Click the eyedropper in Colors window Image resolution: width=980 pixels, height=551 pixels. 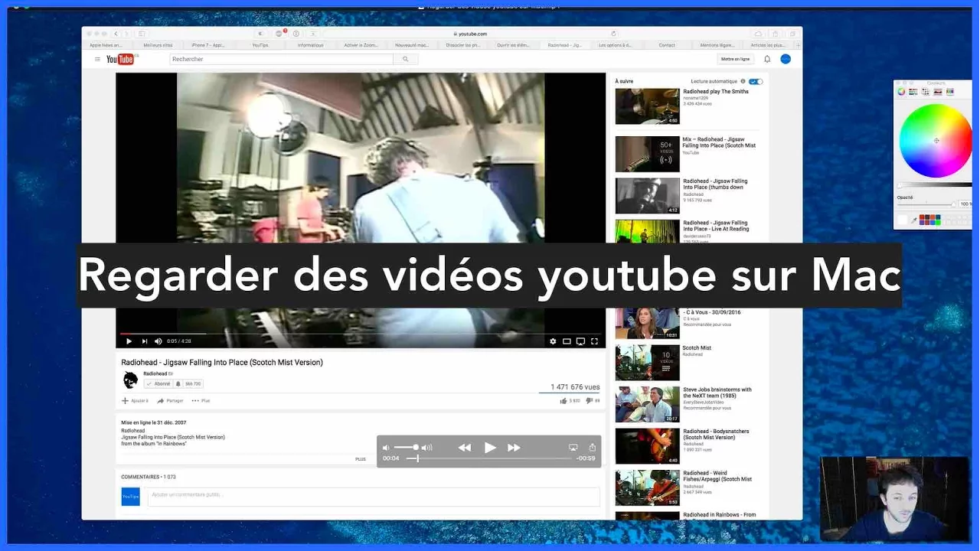coord(913,220)
